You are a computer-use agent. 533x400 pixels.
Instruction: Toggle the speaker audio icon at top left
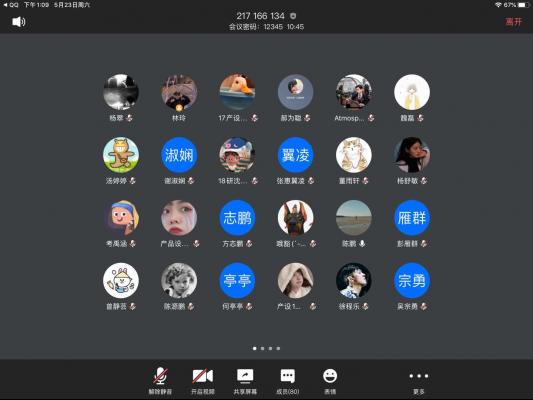pos(19,22)
